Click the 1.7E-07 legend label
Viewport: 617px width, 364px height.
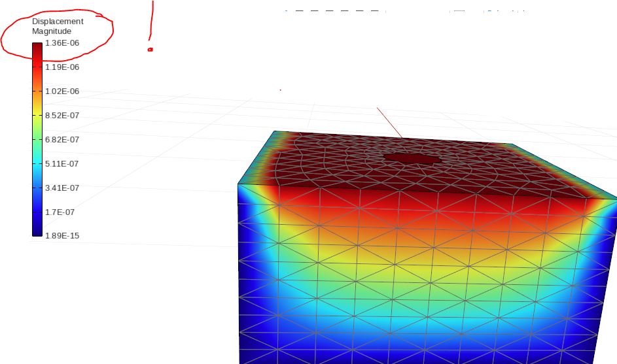click(x=60, y=212)
